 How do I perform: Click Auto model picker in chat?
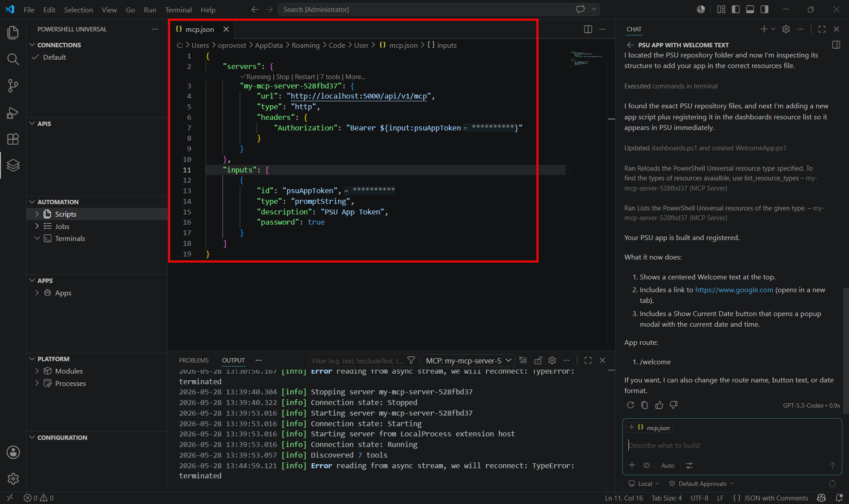coord(668,465)
